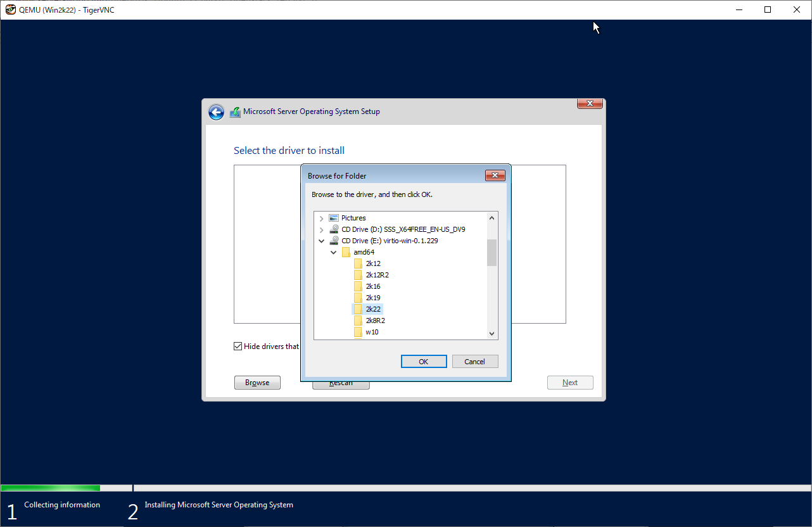Click the back arrow in Setup window

coord(217,112)
